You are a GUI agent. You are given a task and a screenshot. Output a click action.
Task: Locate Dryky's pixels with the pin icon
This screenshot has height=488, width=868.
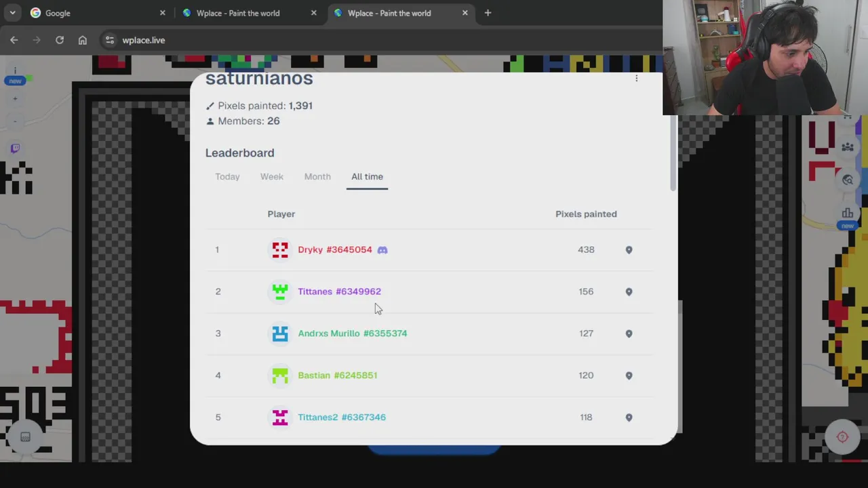pyautogui.click(x=629, y=250)
